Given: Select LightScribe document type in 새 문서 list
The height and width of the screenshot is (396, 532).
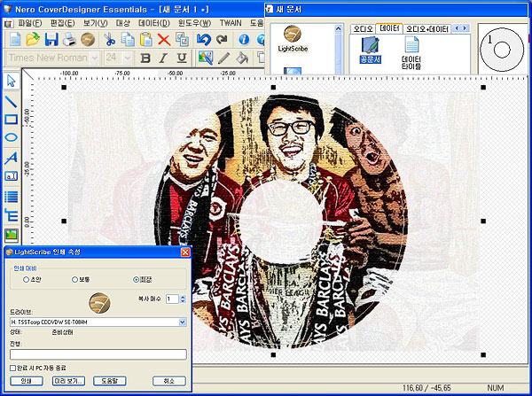Looking at the screenshot, I should (293, 39).
